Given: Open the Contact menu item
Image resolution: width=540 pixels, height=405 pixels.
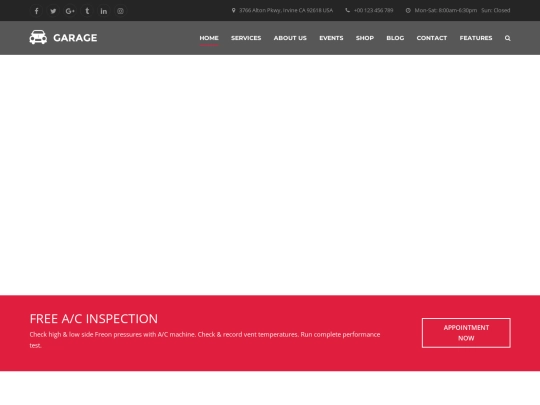Looking at the screenshot, I should [432, 38].
